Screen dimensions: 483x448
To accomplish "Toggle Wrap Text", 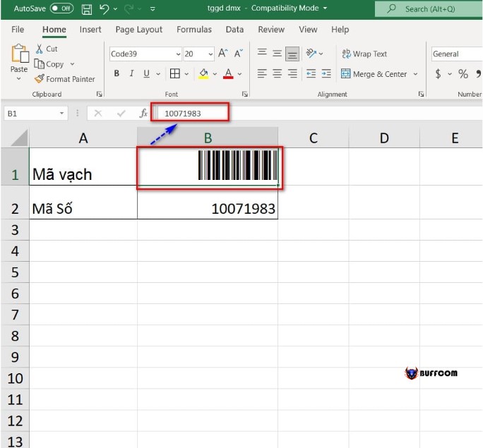I will pos(364,54).
